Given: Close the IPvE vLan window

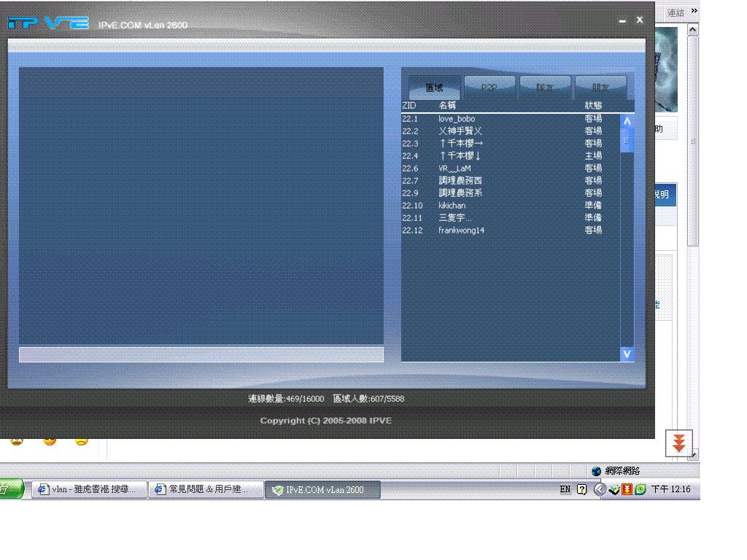Looking at the screenshot, I should [640, 20].
